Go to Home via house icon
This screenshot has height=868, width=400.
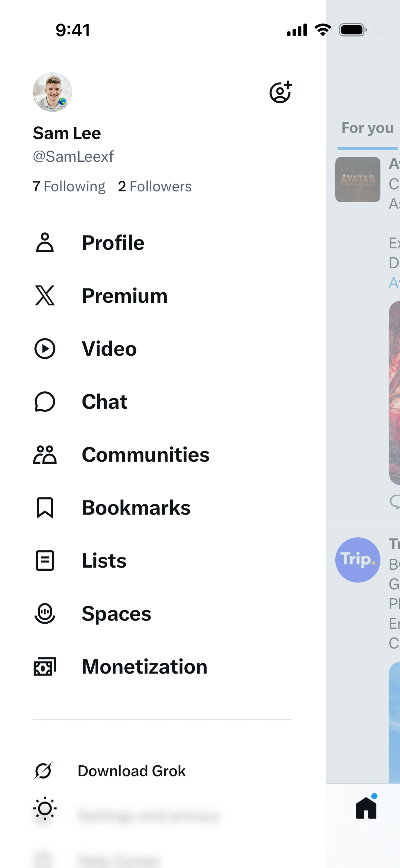pos(366,808)
